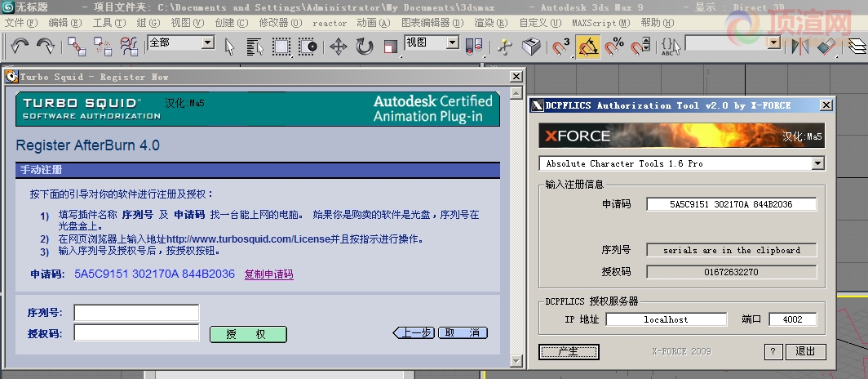Toggle the Percent Snap magnet

pos(614,46)
